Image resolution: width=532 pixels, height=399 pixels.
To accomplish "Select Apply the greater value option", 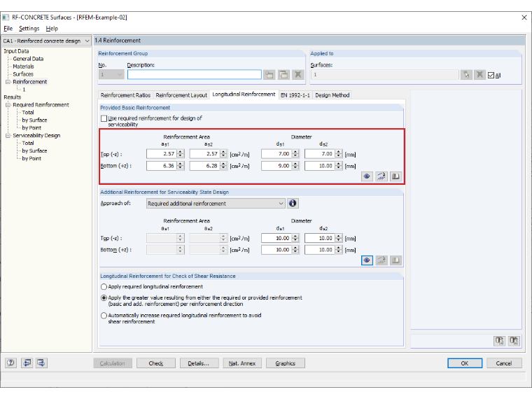I will point(104,297).
